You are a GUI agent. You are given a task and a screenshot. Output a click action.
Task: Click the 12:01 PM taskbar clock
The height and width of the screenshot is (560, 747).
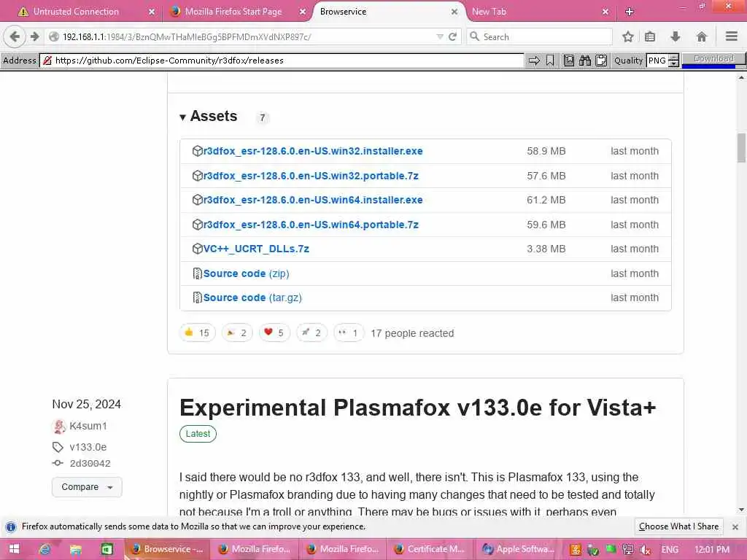click(x=712, y=550)
